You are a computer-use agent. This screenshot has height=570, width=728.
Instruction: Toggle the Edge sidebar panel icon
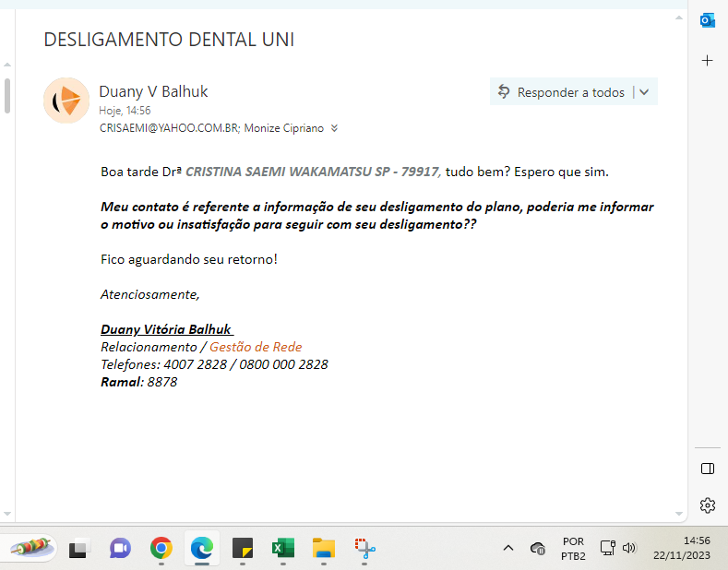pos(708,469)
